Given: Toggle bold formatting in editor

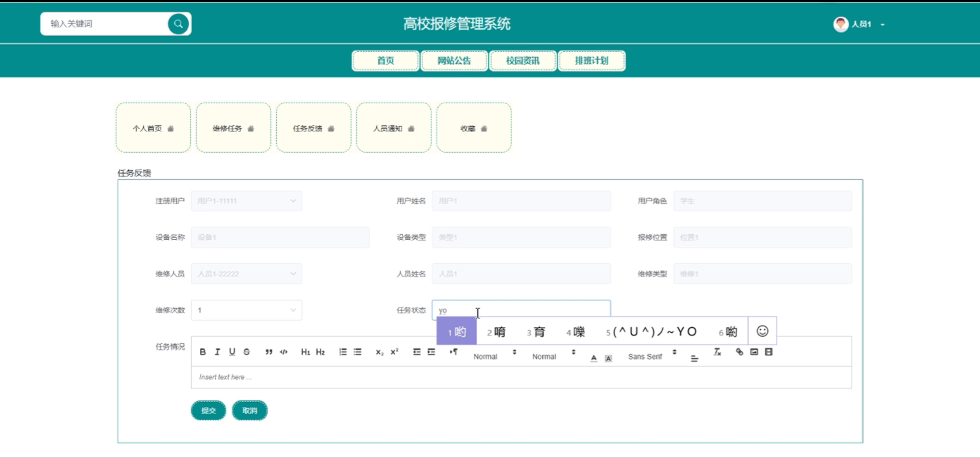Looking at the screenshot, I should click(203, 352).
